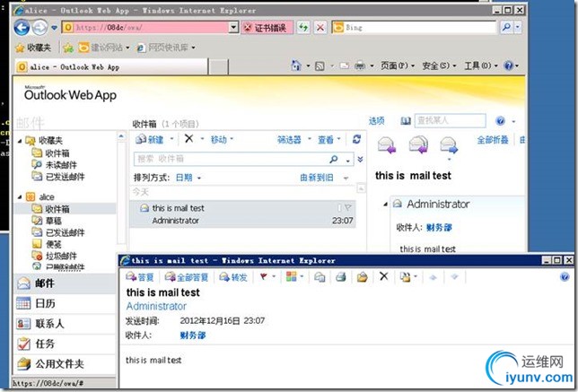The width and height of the screenshot is (578, 392).
Task: Open categories icon in message window toolbar
Action: [291, 276]
